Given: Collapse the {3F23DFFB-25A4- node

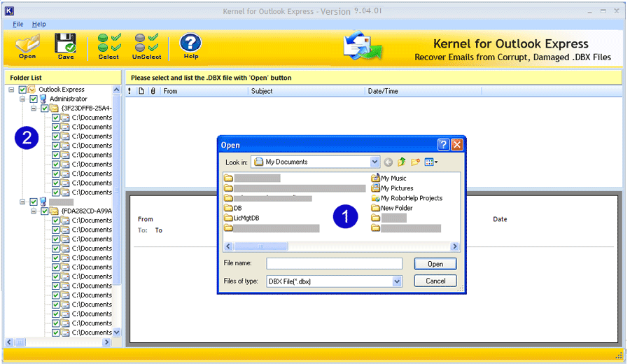Looking at the screenshot, I should (34, 108).
